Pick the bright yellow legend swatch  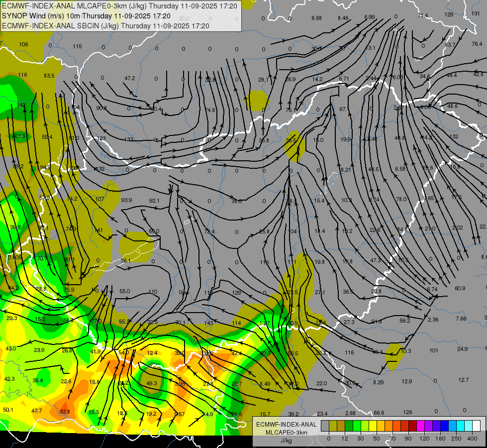pyautogui.click(x=373, y=426)
